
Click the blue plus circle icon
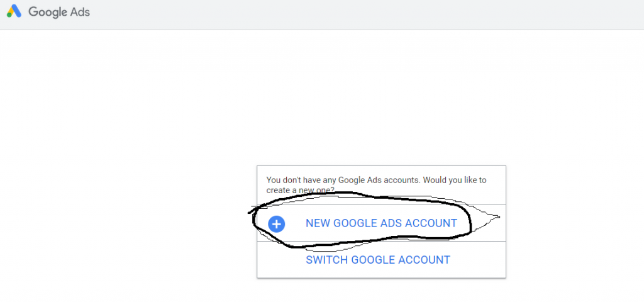tap(276, 223)
